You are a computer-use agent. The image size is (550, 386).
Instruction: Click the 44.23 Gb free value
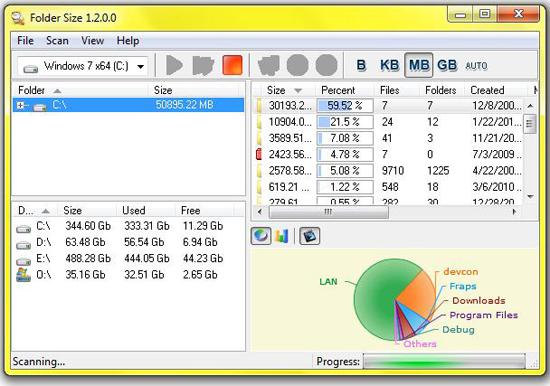pos(203,258)
